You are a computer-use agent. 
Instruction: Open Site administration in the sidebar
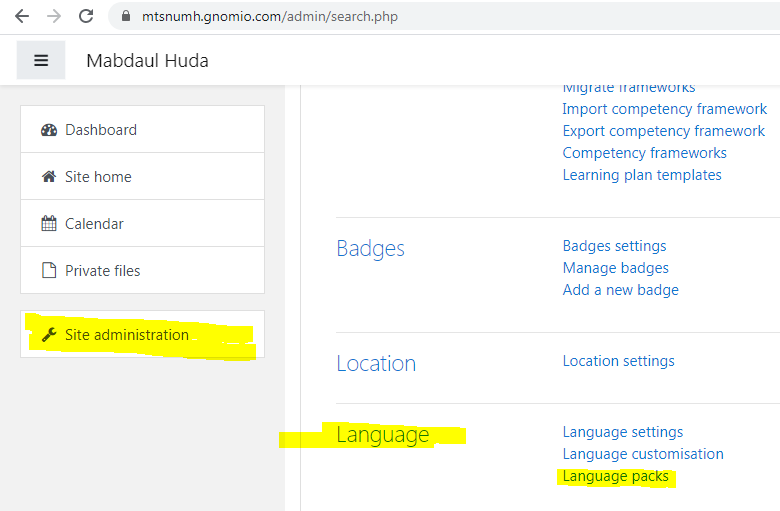[x=142, y=334]
